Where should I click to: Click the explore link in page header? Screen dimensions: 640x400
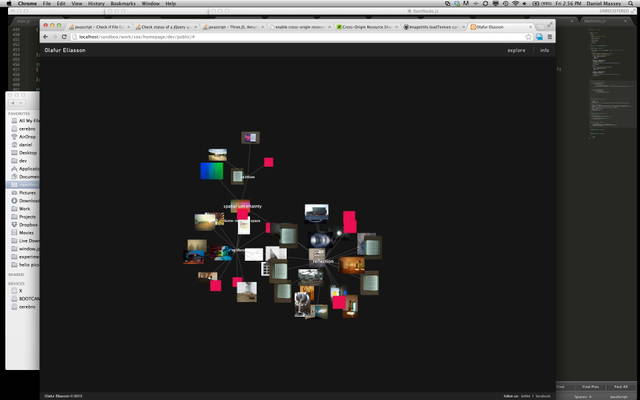(x=516, y=51)
